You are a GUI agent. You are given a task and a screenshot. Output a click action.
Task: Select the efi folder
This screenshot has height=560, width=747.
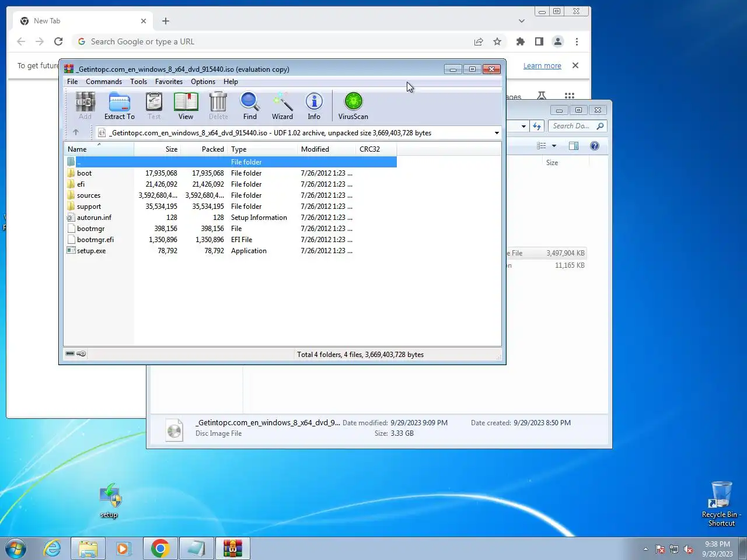pos(231,184)
